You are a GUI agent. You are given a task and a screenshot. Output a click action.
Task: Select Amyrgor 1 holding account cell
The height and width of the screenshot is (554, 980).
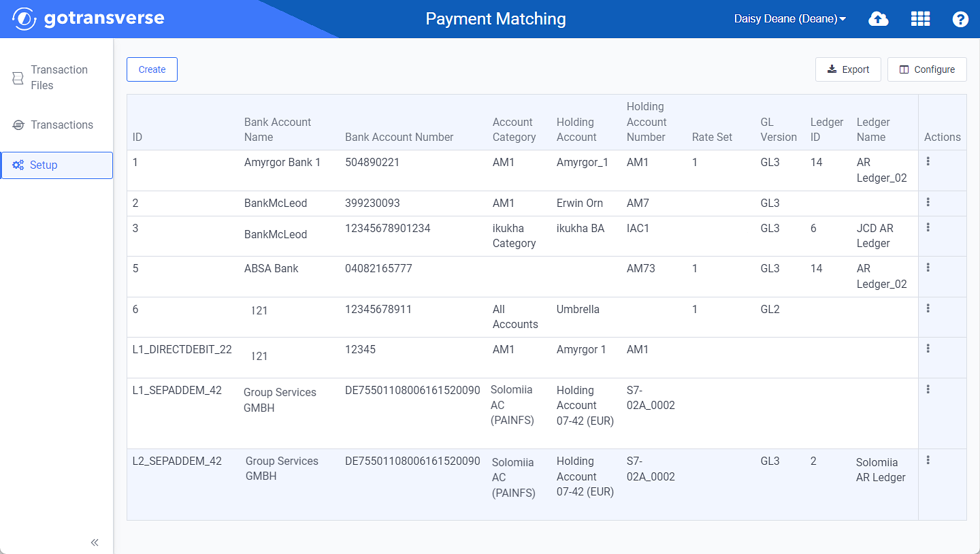[581, 349]
